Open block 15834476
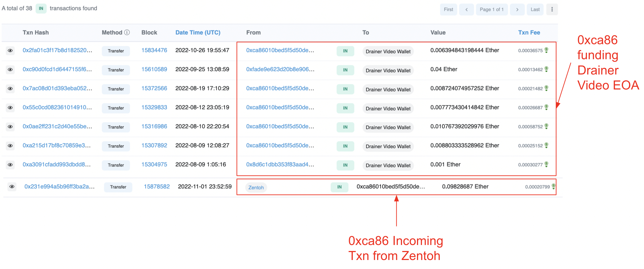 coord(154,50)
